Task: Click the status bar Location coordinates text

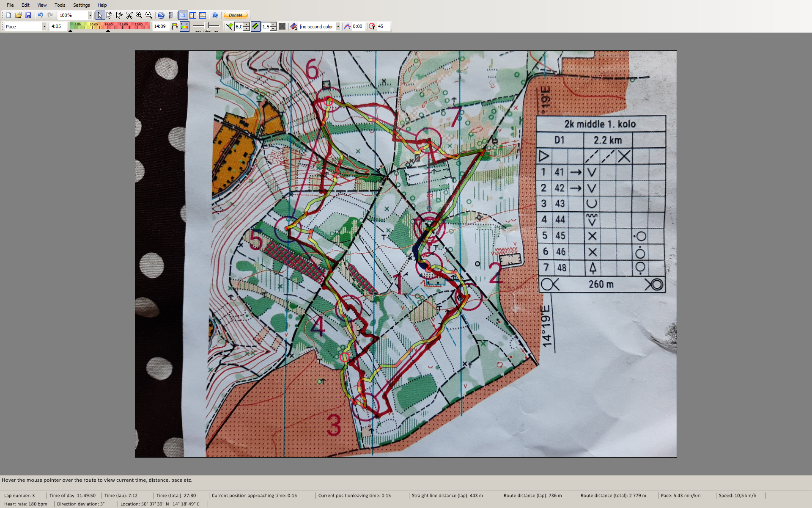Action: coord(160,504)
